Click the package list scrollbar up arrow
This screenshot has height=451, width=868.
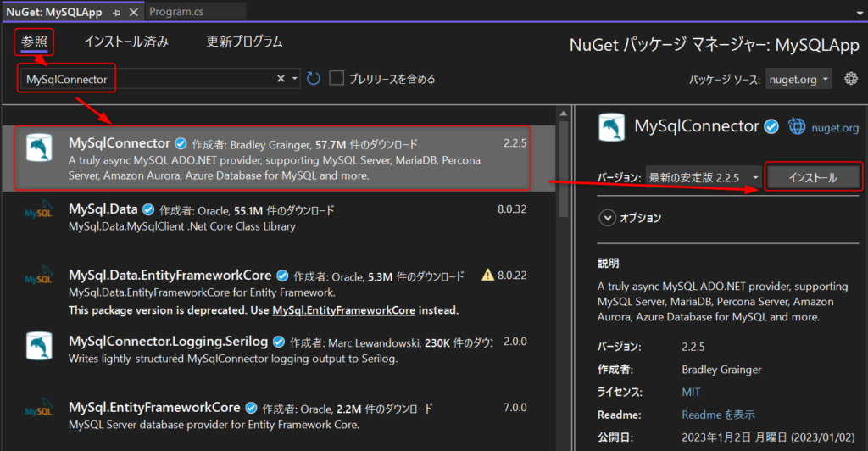coord(564,114)
